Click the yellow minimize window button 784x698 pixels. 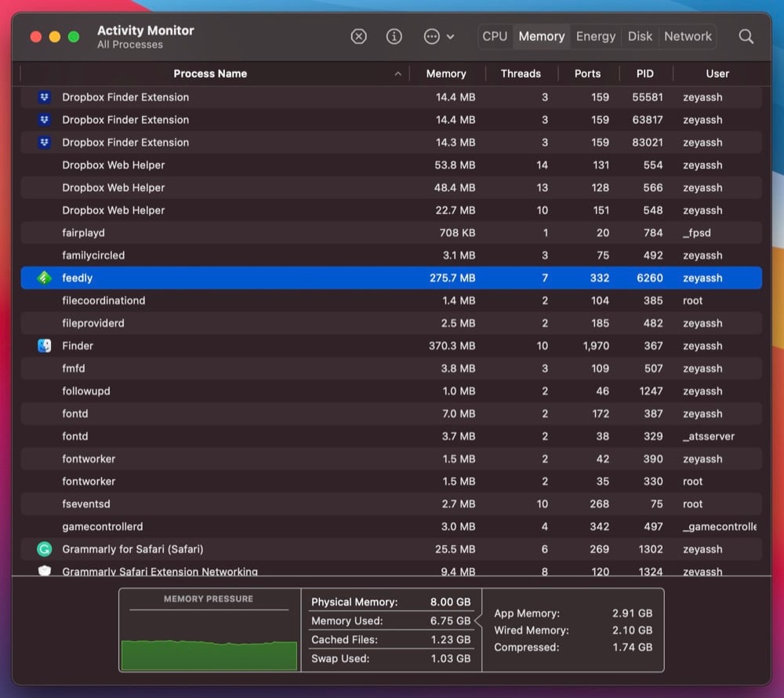55,37
